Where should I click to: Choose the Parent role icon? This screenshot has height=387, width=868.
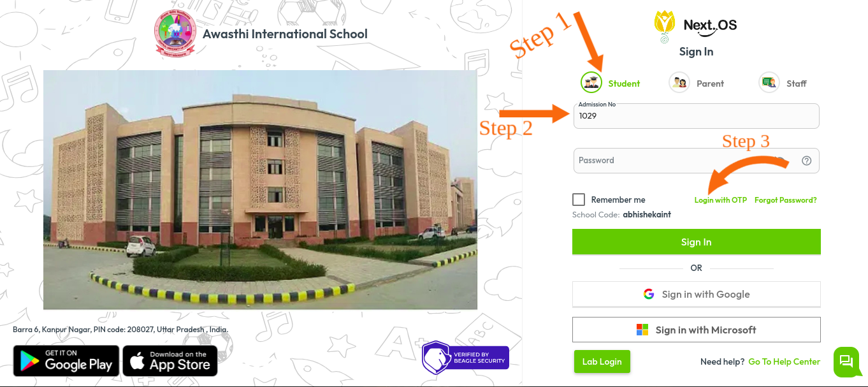click(x=679, y=83)
